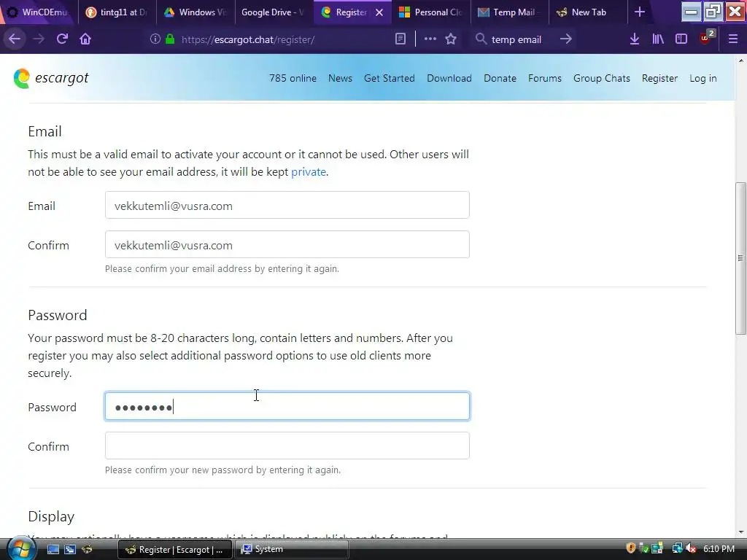747x560 pixels.
Task: Click the Register nav link
Action: (659, 78)
